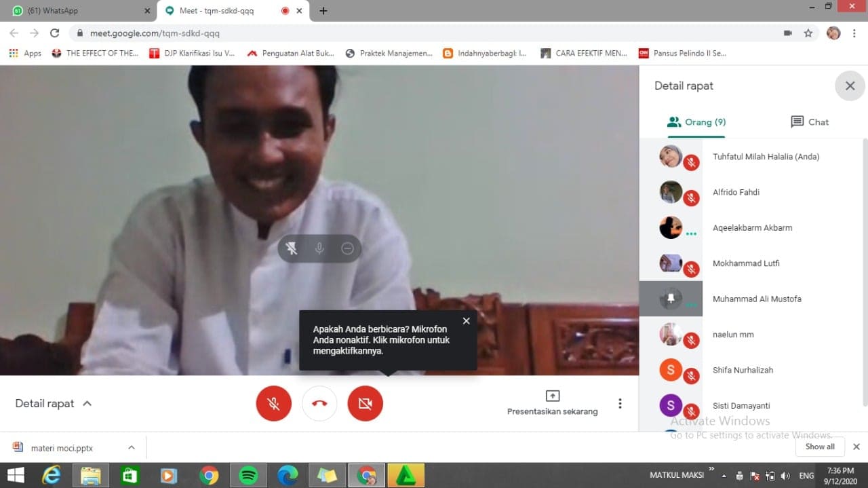Close the Detail rapat side panel

(x=850, y=86)
